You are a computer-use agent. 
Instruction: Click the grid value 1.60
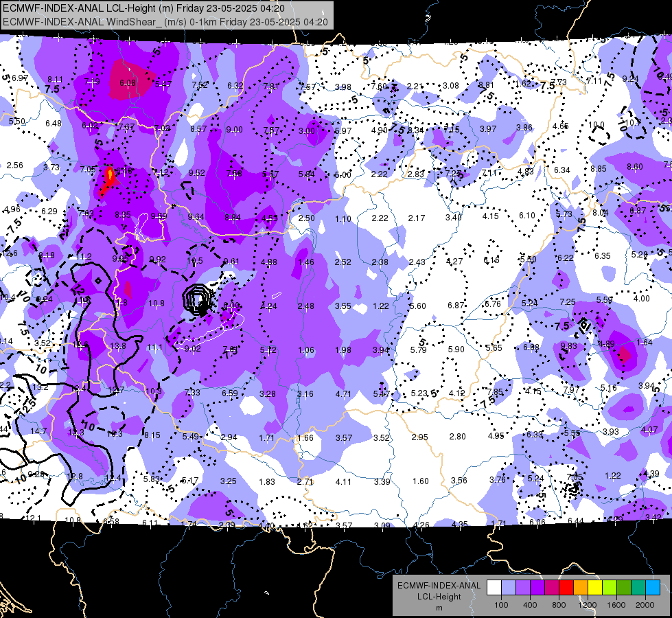click(420, 481)
